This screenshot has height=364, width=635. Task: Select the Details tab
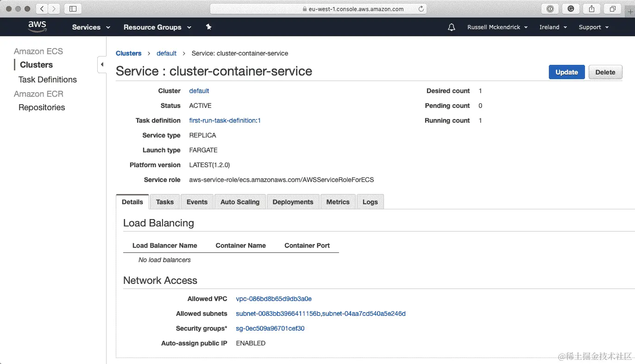click(132, 202)
